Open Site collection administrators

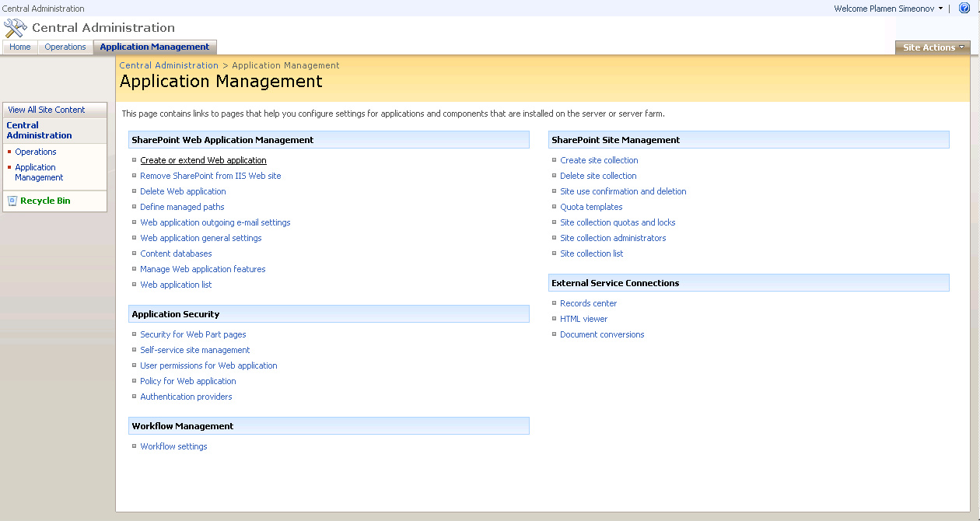pyautogui.click(x=613, y=238)
